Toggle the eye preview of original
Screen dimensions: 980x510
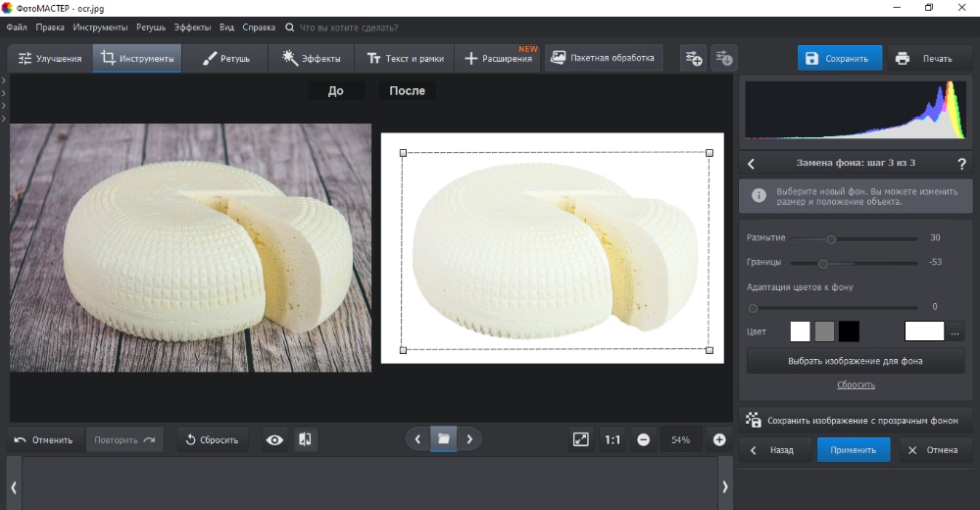(x=274, y=440)
